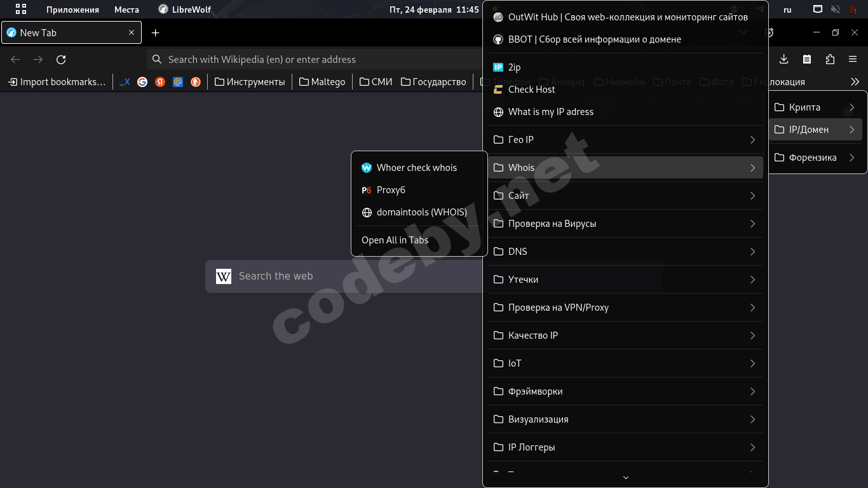868x488 pixels.
Task: Expand the Визуализация folder
Action: coord(625,419)
